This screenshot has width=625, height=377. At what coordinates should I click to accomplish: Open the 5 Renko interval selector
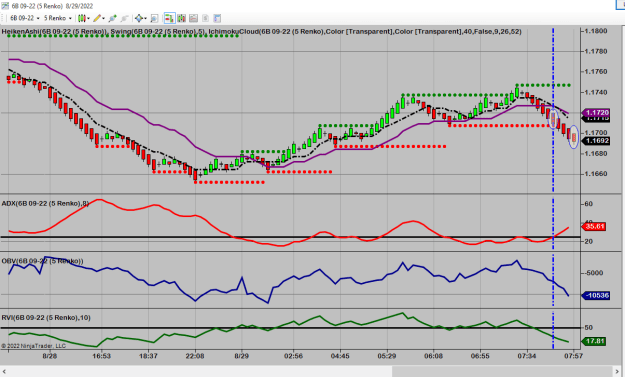pos(57,18)
